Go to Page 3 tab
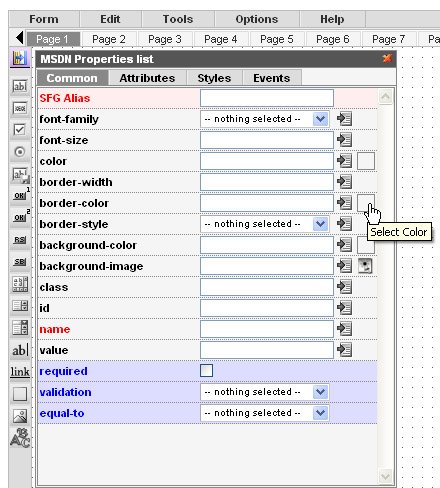The width and height of the screenshot is (440, 488). point(165,39)
